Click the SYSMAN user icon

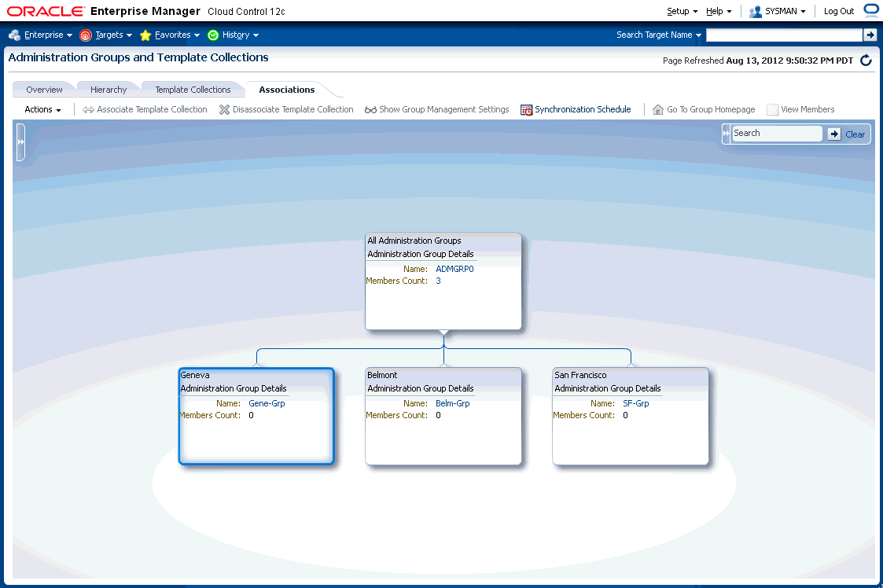[x=755, y=11]
